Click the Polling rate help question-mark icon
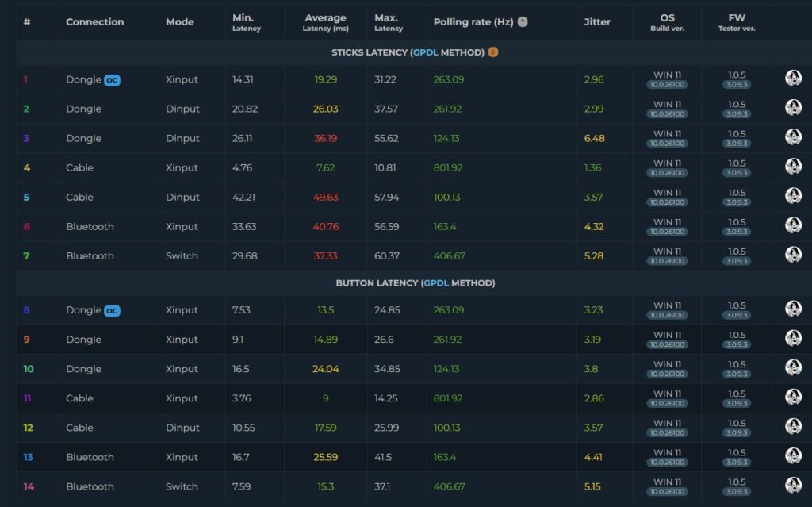812x507 pixels. click(x=523, y=21)
